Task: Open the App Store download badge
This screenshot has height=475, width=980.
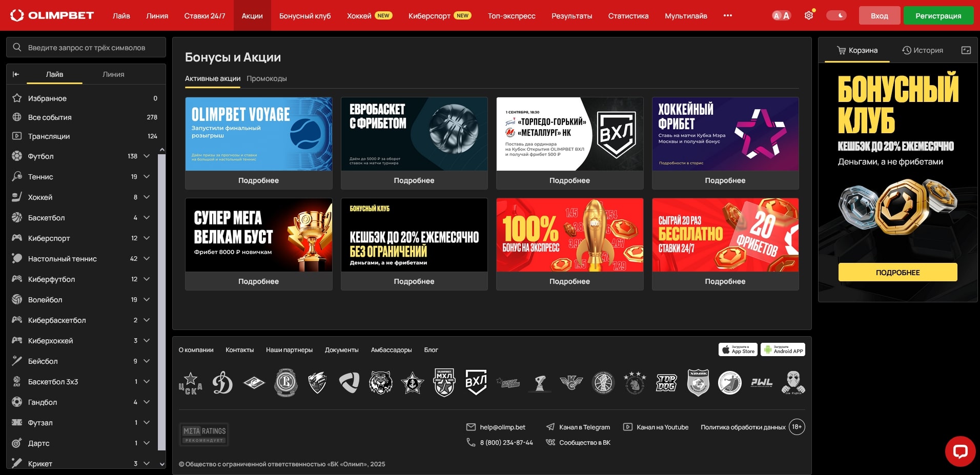Action: coord(738,349)
